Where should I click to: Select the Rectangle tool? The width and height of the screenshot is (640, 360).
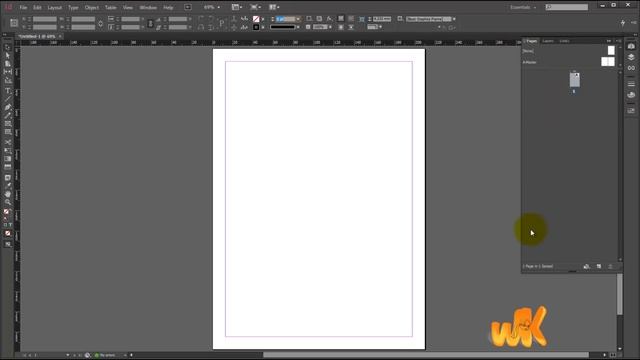8,132
